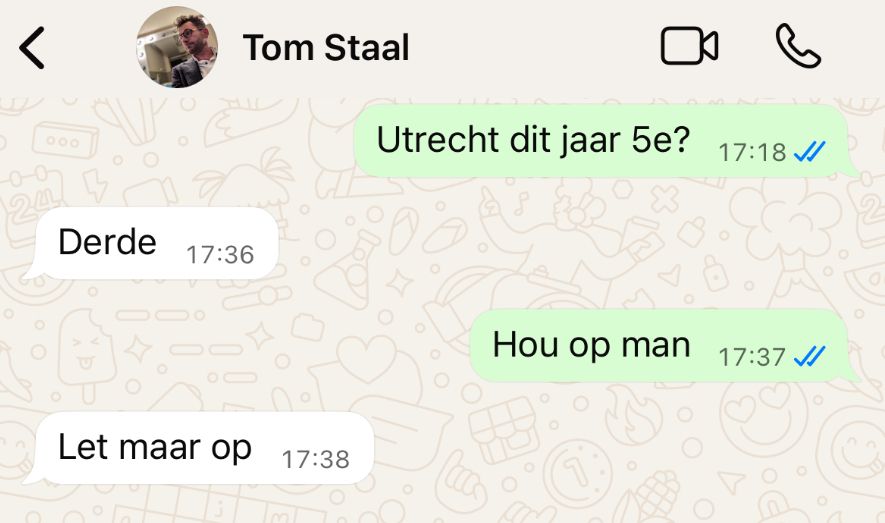Screen dimensions: 885x523
Task: Open Tom Staal's profile picture
Action: [177, 47]
